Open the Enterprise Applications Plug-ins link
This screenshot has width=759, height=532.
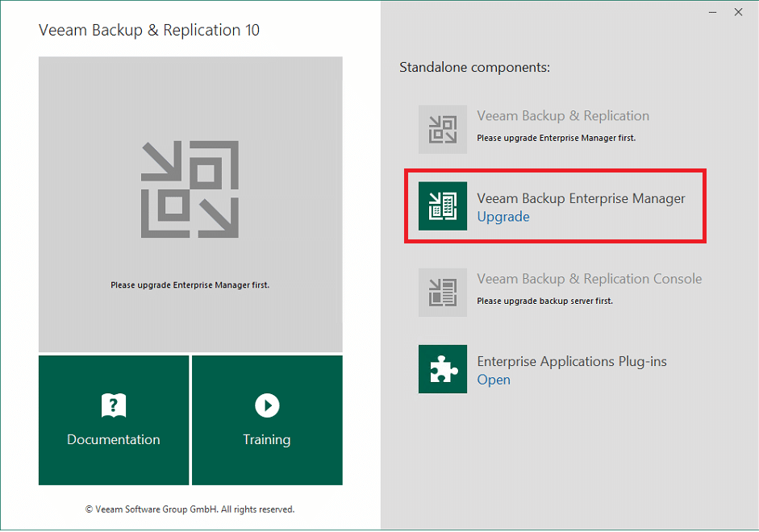494,380
